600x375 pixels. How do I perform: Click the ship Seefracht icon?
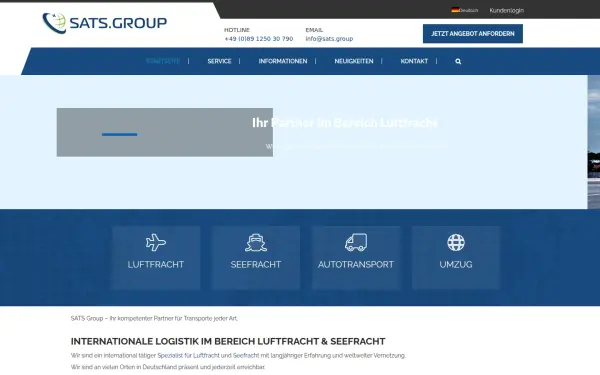[x=256, y=243]
